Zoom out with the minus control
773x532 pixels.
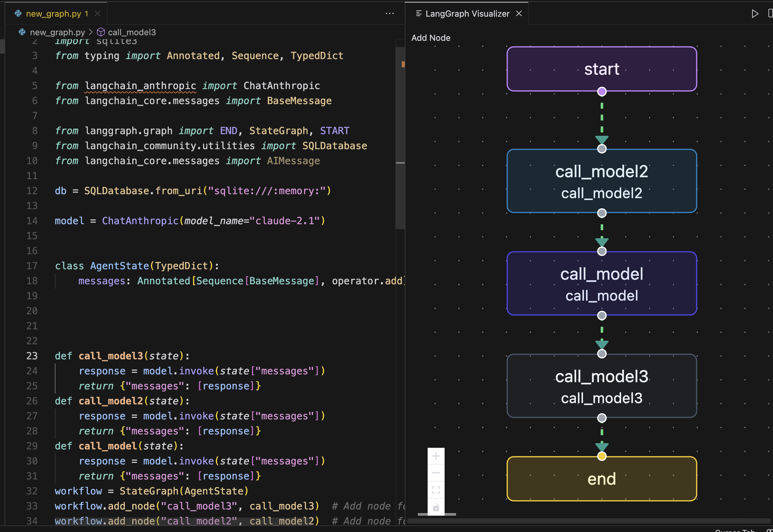[436, 473]
